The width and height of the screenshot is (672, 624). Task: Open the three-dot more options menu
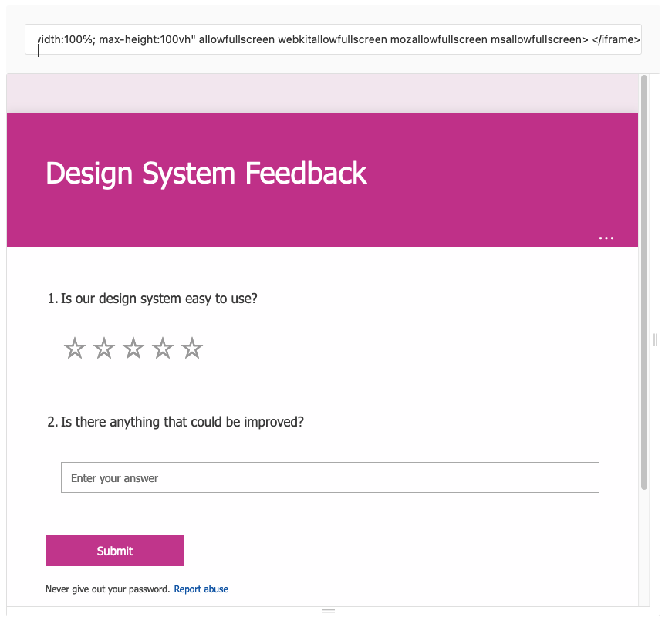coord(606,238)
